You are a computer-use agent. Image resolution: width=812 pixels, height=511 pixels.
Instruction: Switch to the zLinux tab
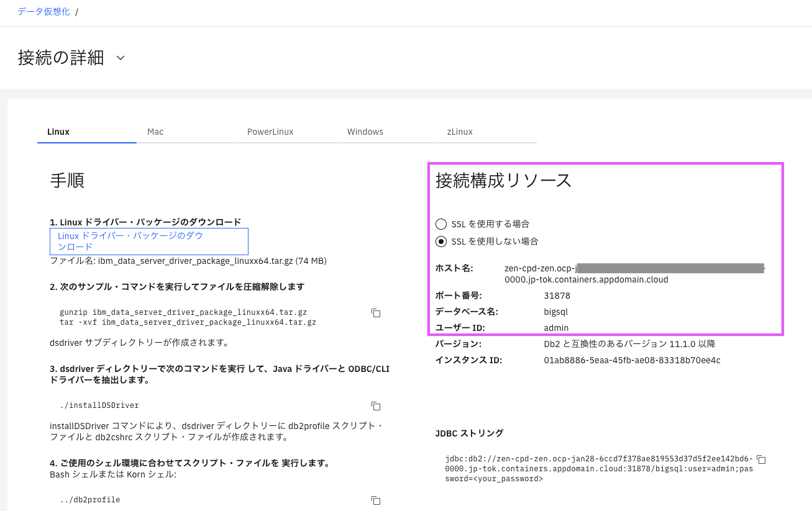487,132
